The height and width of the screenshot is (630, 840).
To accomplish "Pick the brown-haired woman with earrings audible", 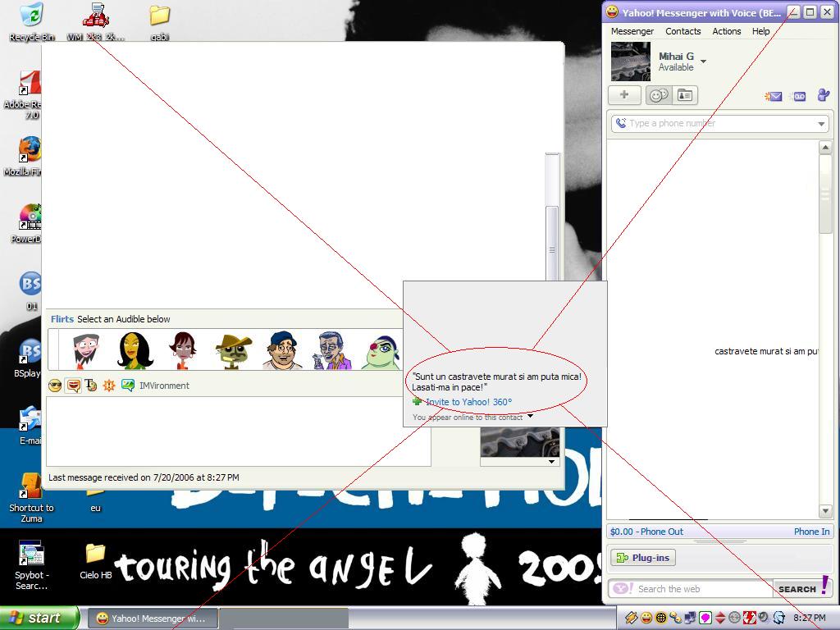I will (183, 350).
